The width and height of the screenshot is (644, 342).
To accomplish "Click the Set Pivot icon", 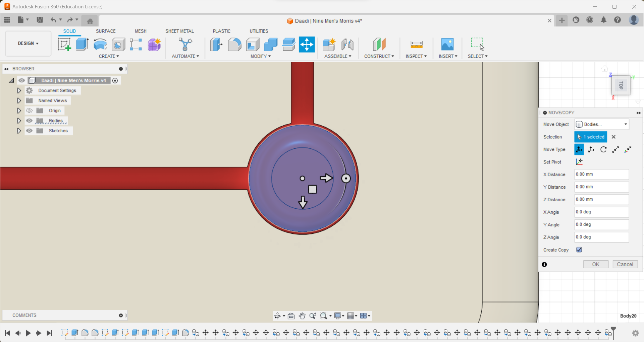I will tap(579, 162).
